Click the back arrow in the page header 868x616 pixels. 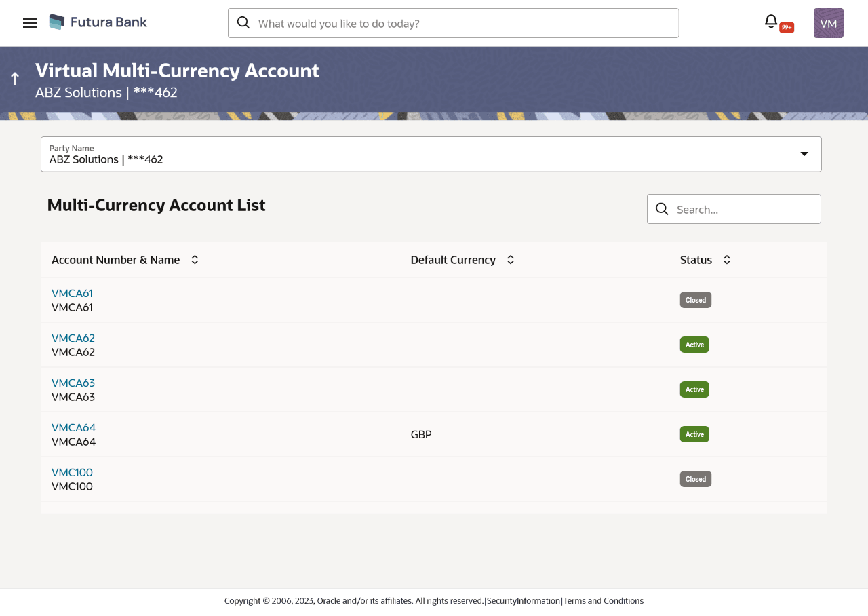(x=14, y=78)
